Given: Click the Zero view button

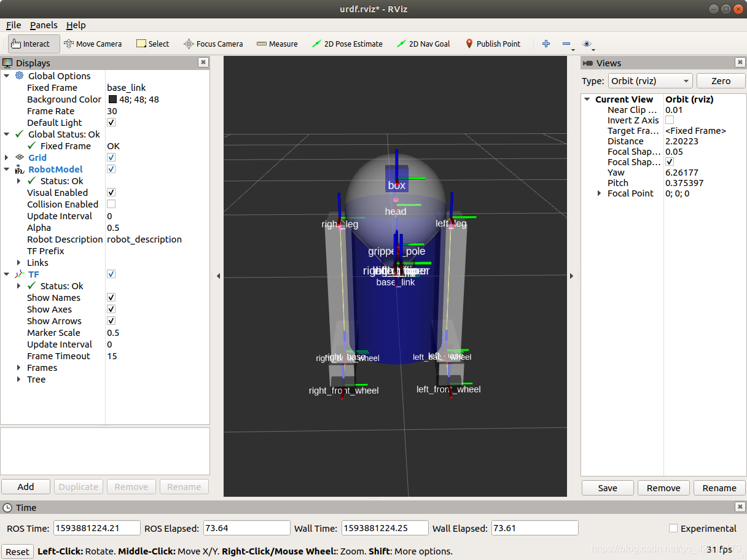Looking at the screenshot, I should pos(721,81).
